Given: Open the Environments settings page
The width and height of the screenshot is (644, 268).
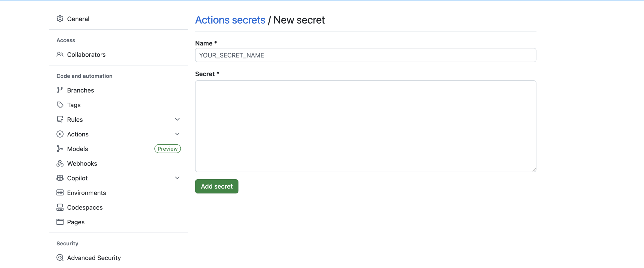Looking at the screenshot, I should 87,193.
